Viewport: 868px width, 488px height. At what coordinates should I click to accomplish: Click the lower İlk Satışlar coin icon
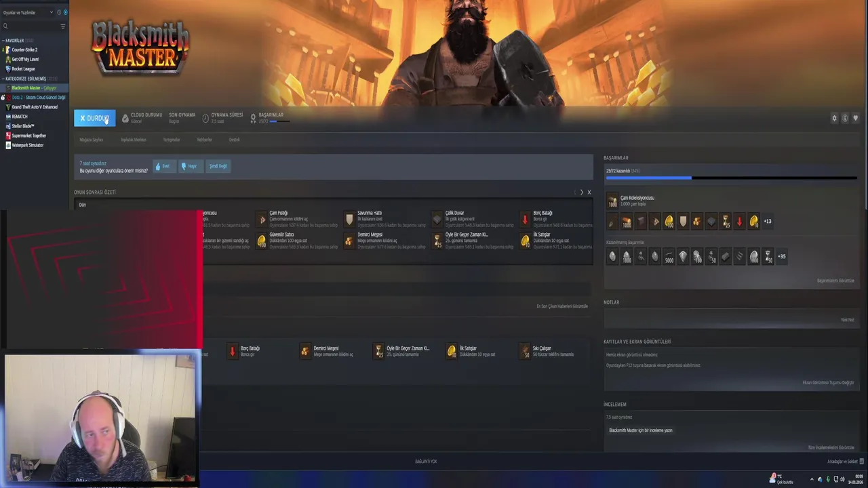coord(452,351)
